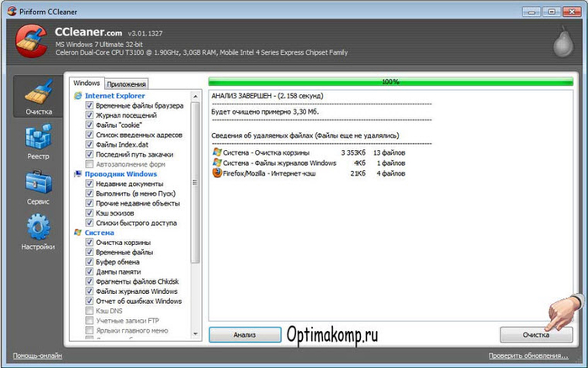Click the options list scrollbar down arrow

click(195, 333)
